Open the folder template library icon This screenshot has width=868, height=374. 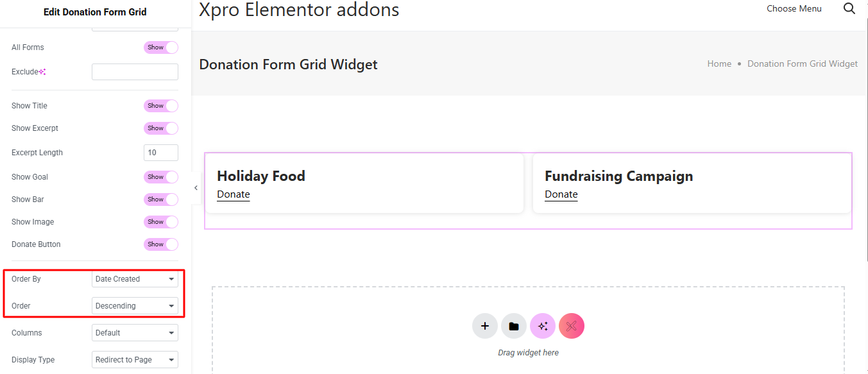(514, 326)
